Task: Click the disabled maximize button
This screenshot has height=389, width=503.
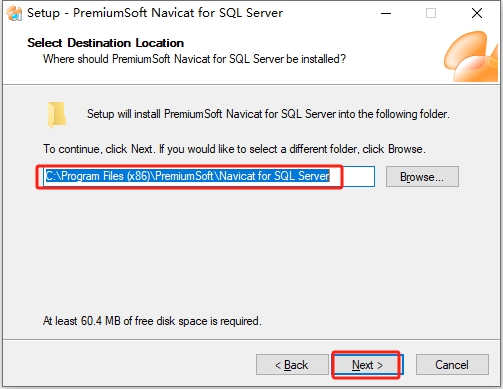Action: 431,13
